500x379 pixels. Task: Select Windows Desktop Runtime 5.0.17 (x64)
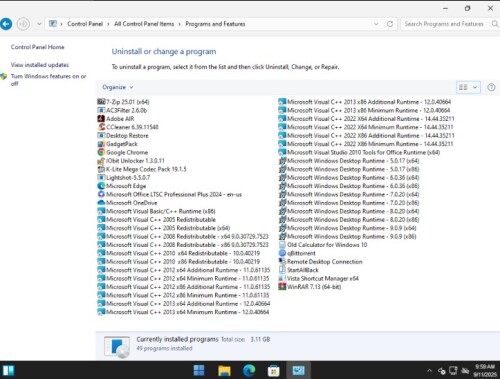tap(349, 161)
